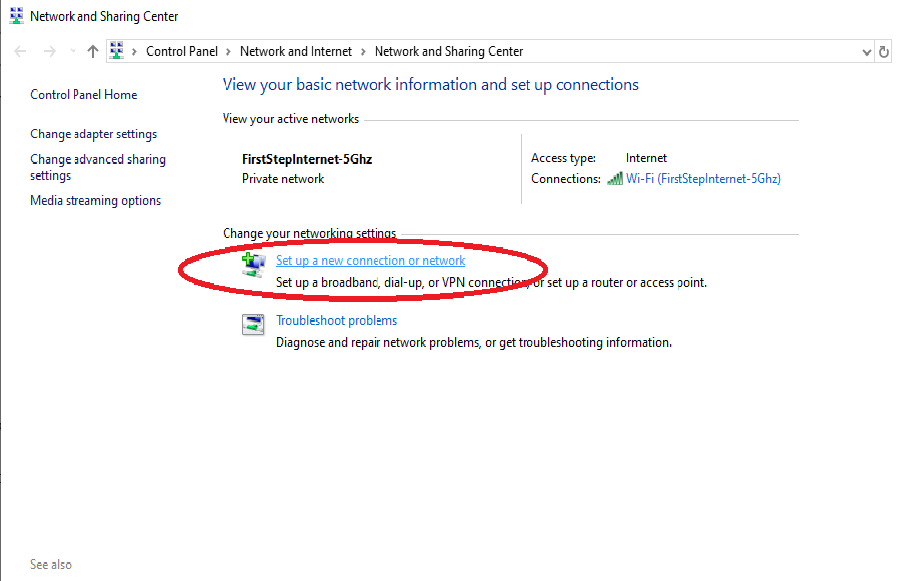Go up one level with Up arrow
The image size is (904, 581).
point(93,52)
